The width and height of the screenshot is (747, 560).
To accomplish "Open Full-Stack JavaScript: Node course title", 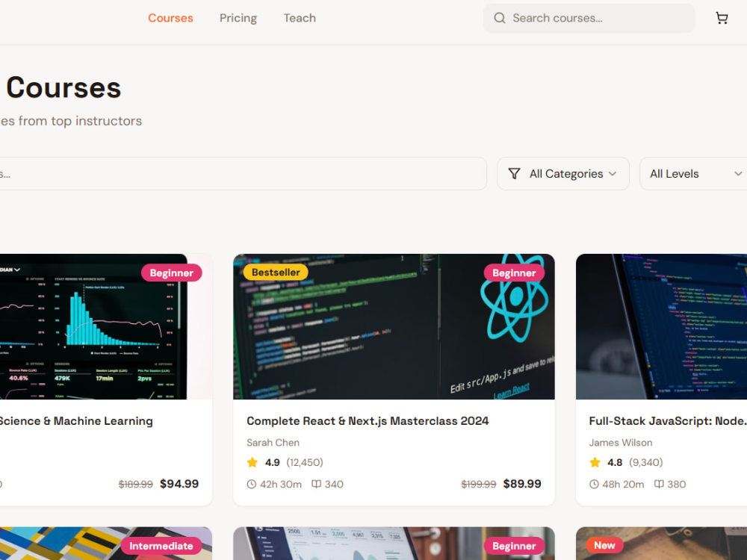I will (668, 421).
